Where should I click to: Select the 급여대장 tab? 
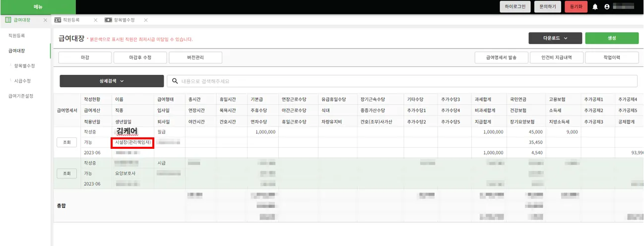(x=22, y=20)
